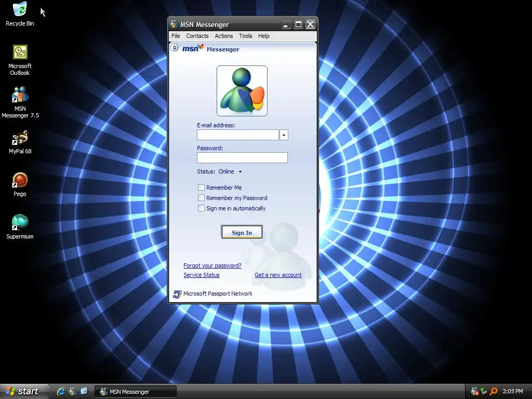The image size is (532, 399).
Task: Click the system clock showing 2:05 PM
Action: click(x=513, y=392)
